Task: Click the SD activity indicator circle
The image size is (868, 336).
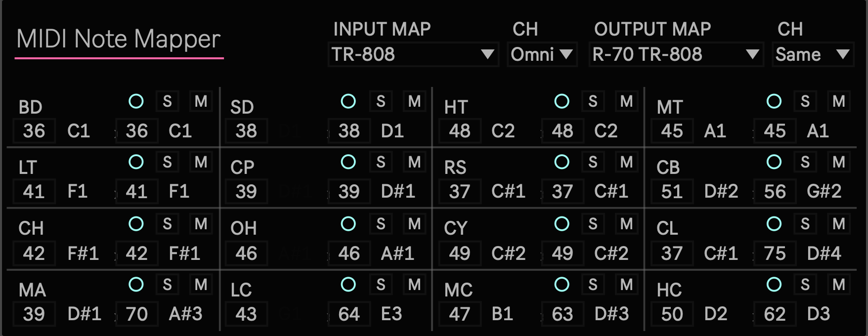Action: 348,101
